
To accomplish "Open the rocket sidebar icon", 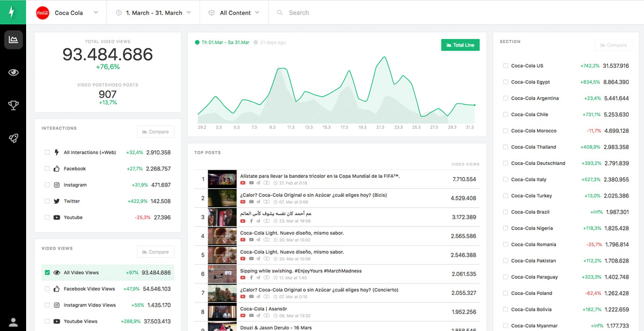I will 13,139.
